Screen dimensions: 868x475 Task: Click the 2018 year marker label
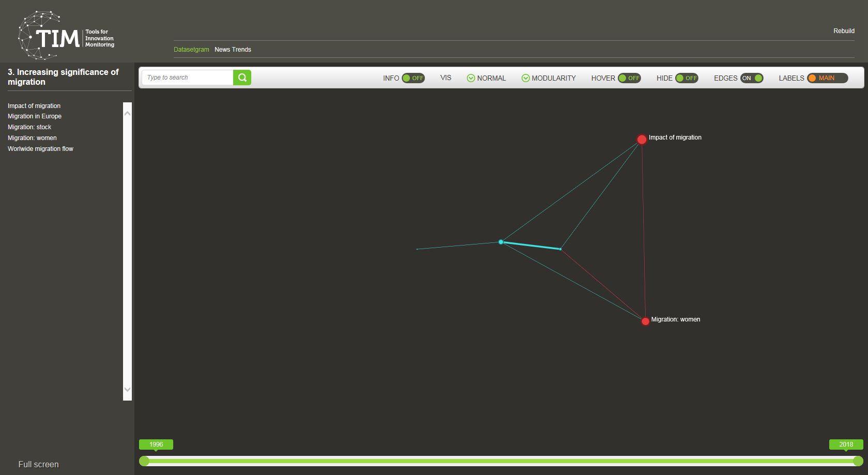point(846,445)
